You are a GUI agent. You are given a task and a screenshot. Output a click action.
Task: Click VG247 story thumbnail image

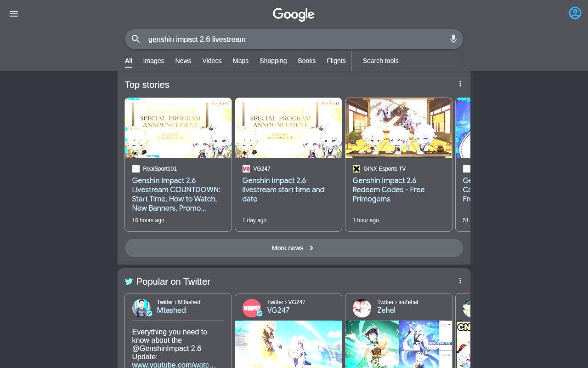[288, 128]
